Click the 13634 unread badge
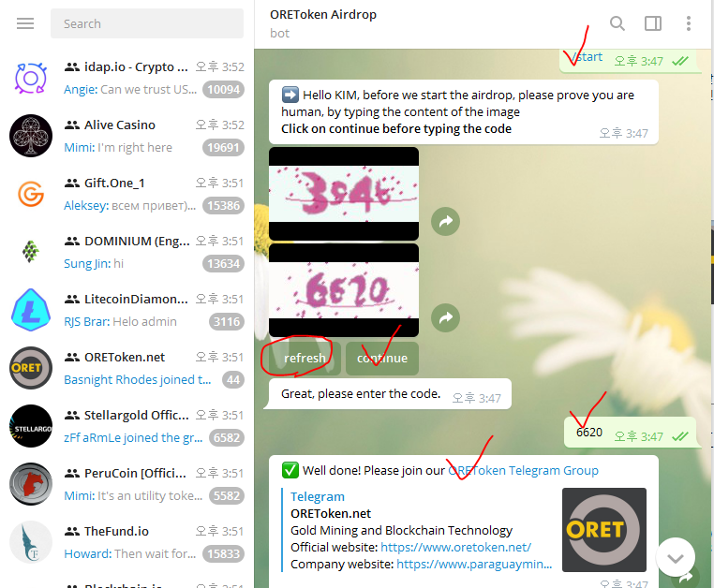The height and width of the screenshot is (588, 714). tap(224, 263)
